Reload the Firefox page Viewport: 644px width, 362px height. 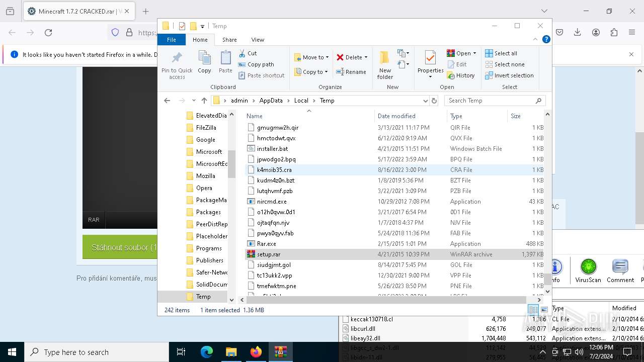pos(48,32)
